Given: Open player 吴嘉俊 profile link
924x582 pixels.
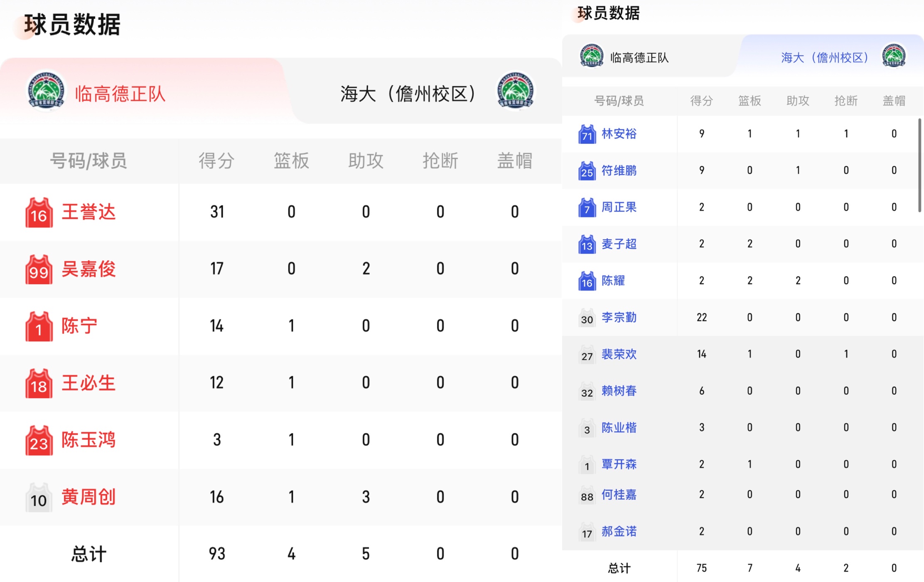Looking at the screenshot, I should pos(88,269).
